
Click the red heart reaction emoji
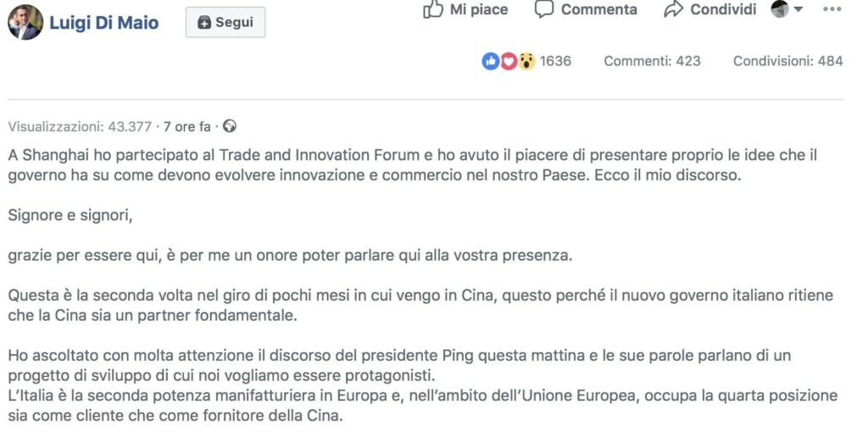(509, 61)
